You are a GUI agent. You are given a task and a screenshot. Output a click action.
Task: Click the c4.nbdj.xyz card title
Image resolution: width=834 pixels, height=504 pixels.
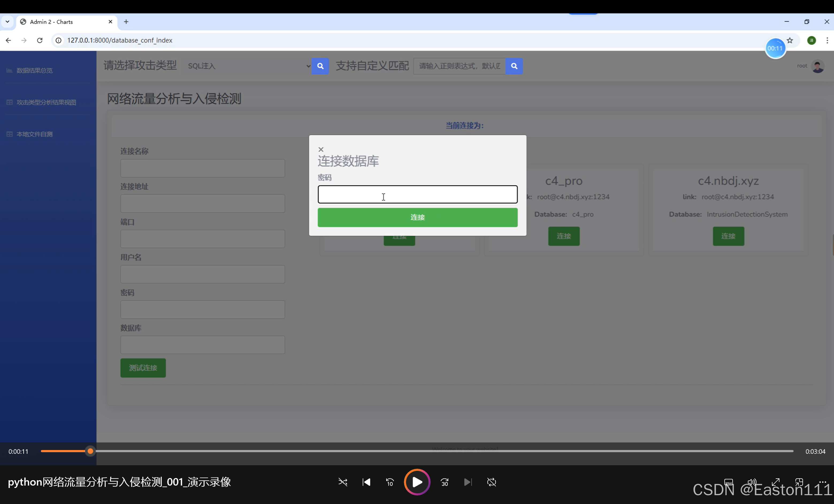728,181
